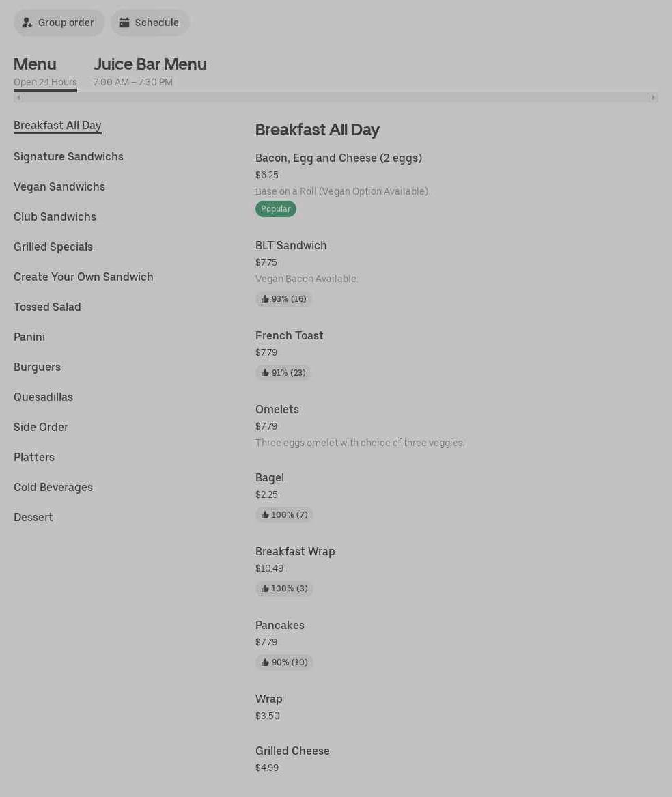672x797 pixels.
Task: Select the Dessert category link
Action: click(33, 518)
